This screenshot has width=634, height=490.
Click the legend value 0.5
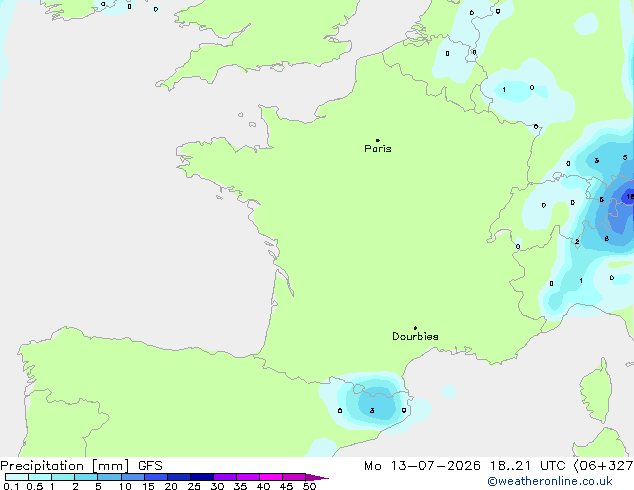(35, 486)
